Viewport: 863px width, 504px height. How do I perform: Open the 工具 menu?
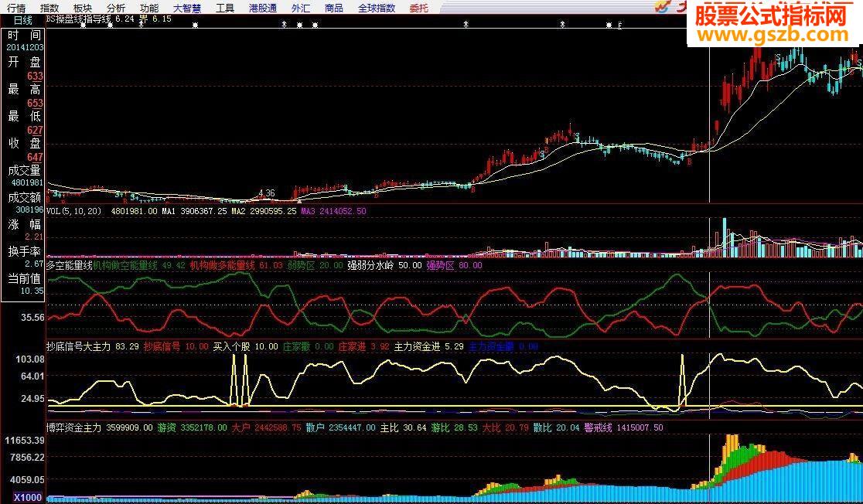point(225,8)
